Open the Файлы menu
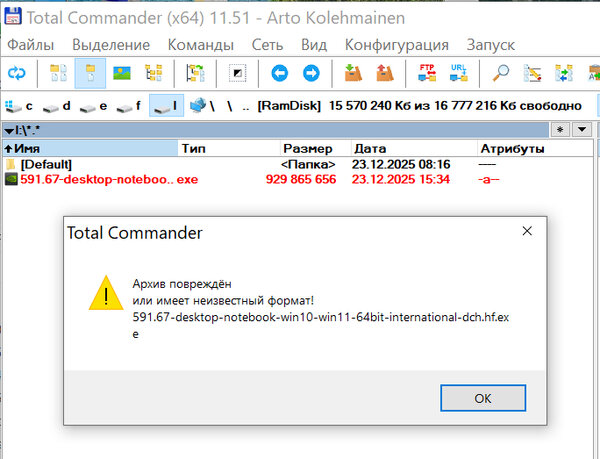 coord(31,45)
